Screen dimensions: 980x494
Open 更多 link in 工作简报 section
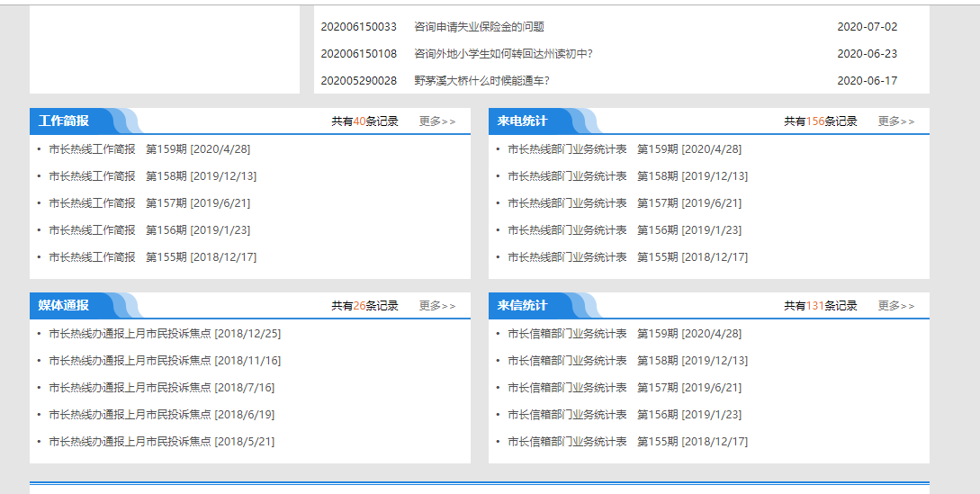tap(437, 121)
